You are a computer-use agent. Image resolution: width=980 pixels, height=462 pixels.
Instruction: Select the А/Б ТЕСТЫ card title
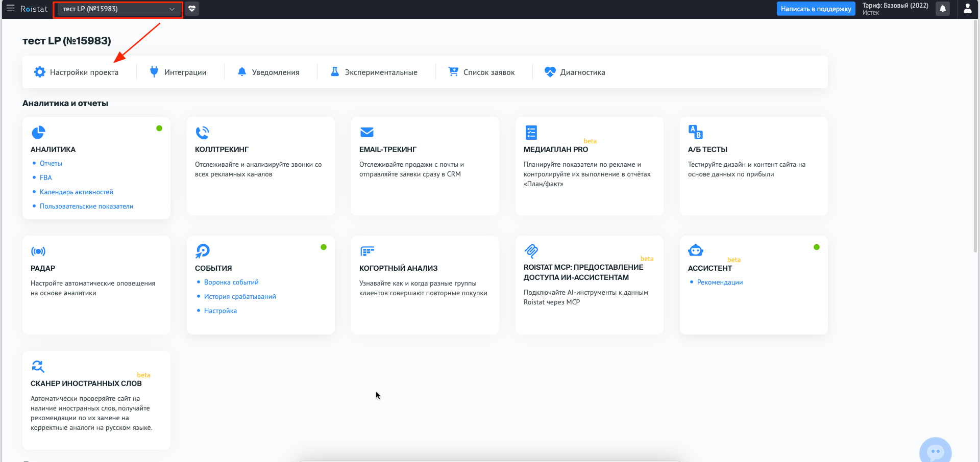tap(707, 149)
